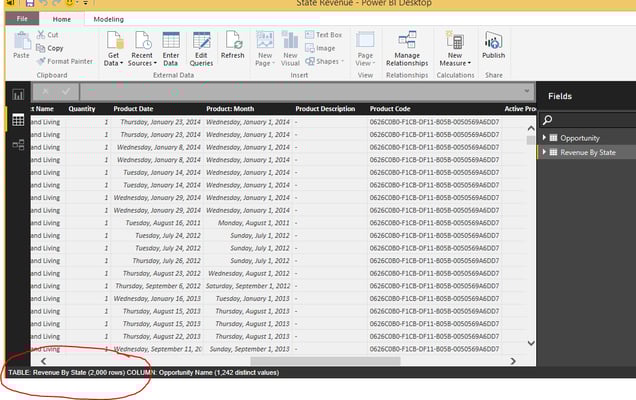Expand the Revenue By State table
Viewport: 636px width, 400px height.
pos(544,152)
